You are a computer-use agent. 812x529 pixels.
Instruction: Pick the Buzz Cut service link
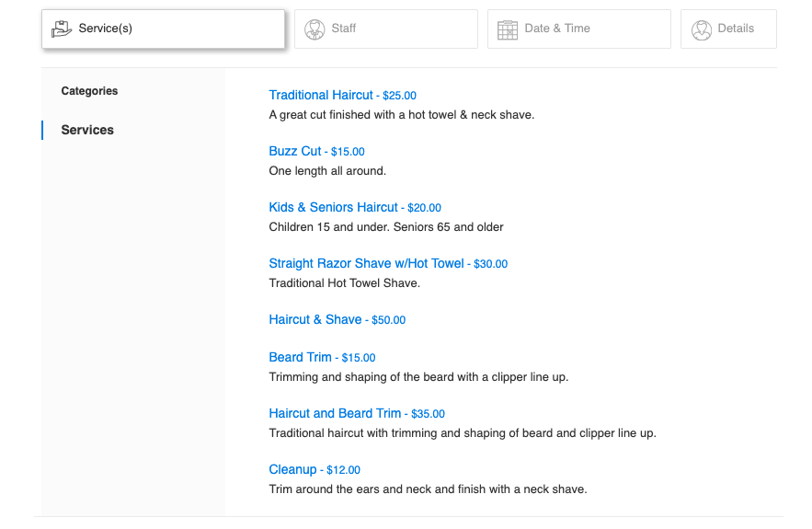(295, 151)
